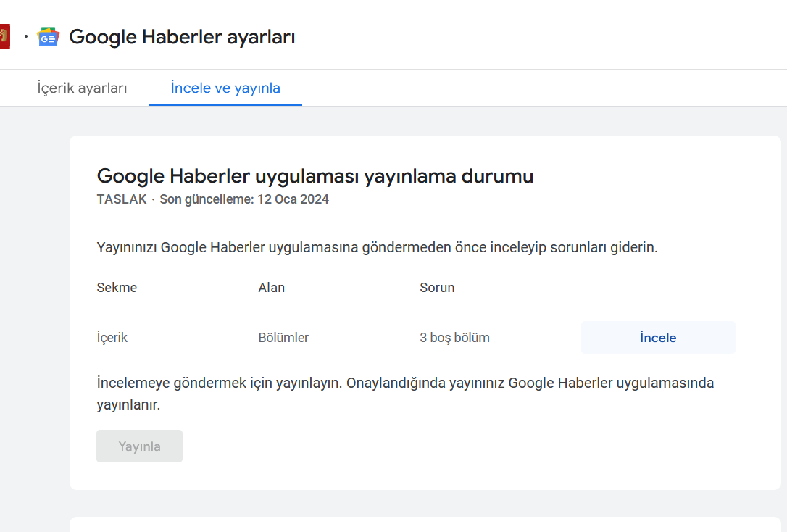Click the Sorun column header

pos(437,288)
